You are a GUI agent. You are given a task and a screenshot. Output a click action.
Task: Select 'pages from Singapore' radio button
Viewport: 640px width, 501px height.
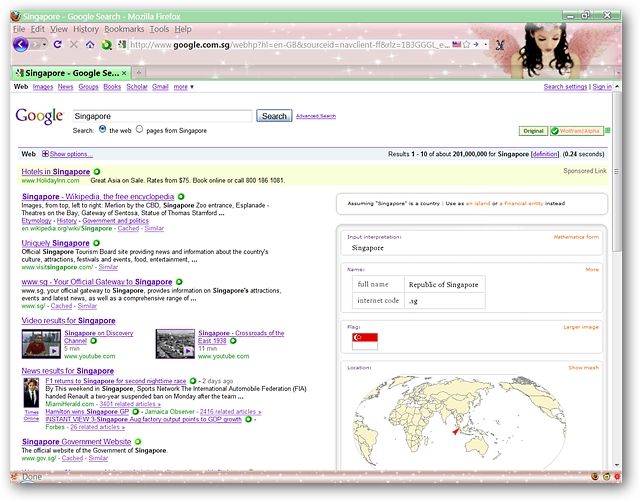(x=139, y=129)
